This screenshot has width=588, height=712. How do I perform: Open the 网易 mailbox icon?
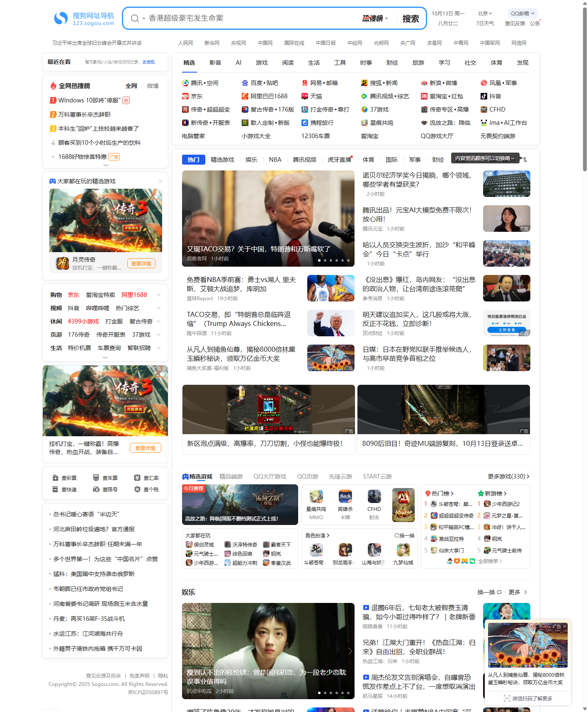tap(305, 83)
